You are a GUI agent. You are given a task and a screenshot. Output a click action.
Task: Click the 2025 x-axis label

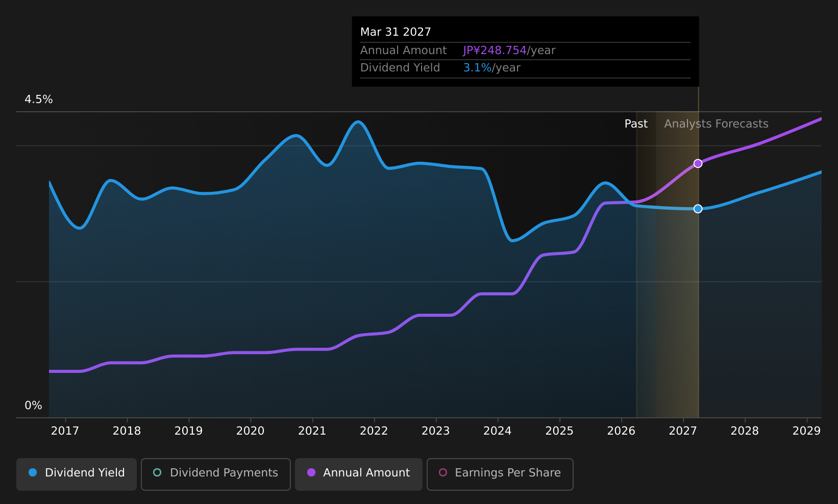pyautogui.click(x=559, y=431)
